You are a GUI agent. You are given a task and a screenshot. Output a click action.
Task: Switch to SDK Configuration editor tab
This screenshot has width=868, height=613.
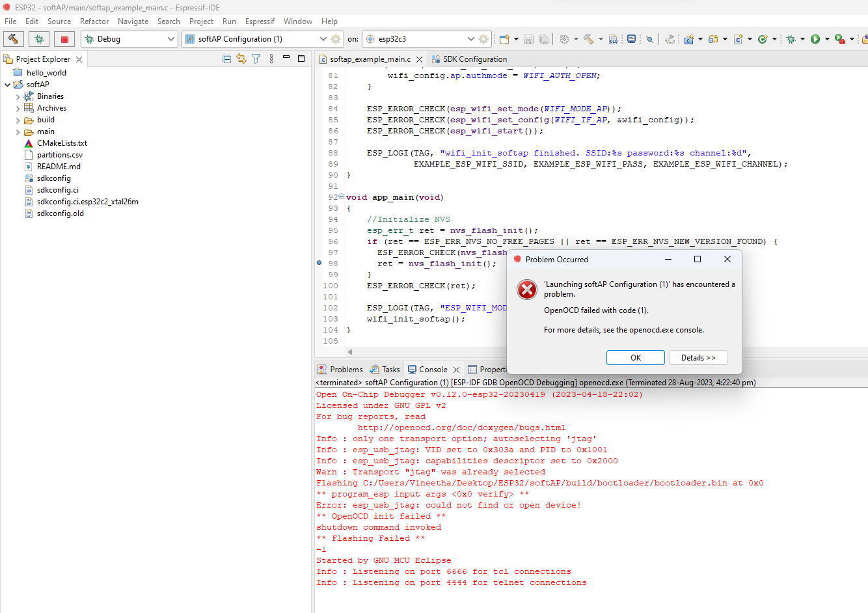(x=474, y=59)
